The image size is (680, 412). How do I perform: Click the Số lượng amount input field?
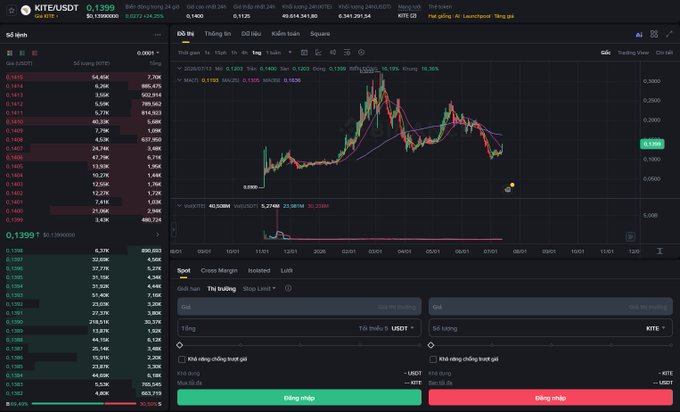[x=550, y=328]
